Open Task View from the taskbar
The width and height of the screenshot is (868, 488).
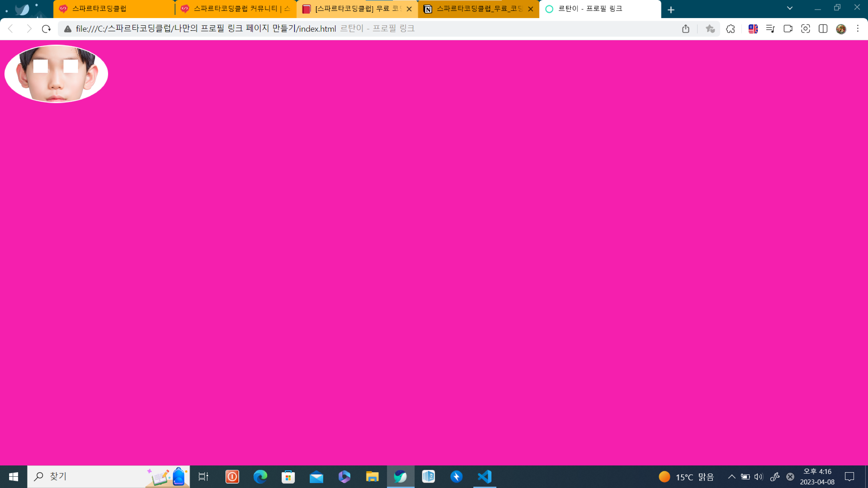pos(203,477)
